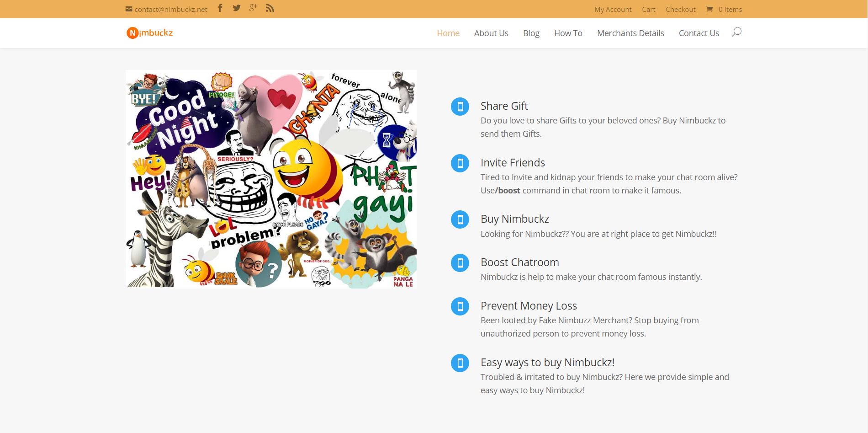868x433 pixels.
Task: Click the Share Gift heading
Action: [504, 106]
